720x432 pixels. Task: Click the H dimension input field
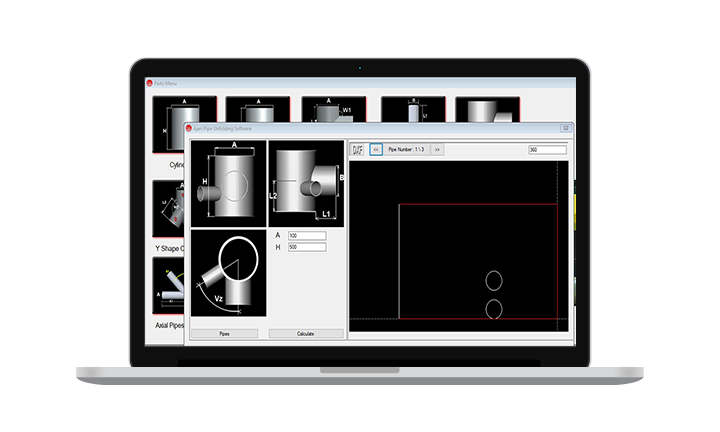[307, 247]
